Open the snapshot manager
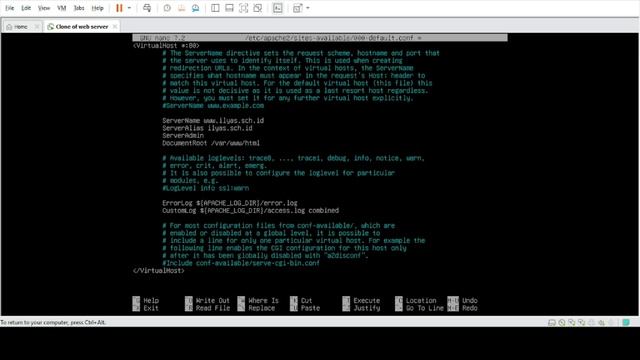 tap(196, 8)
